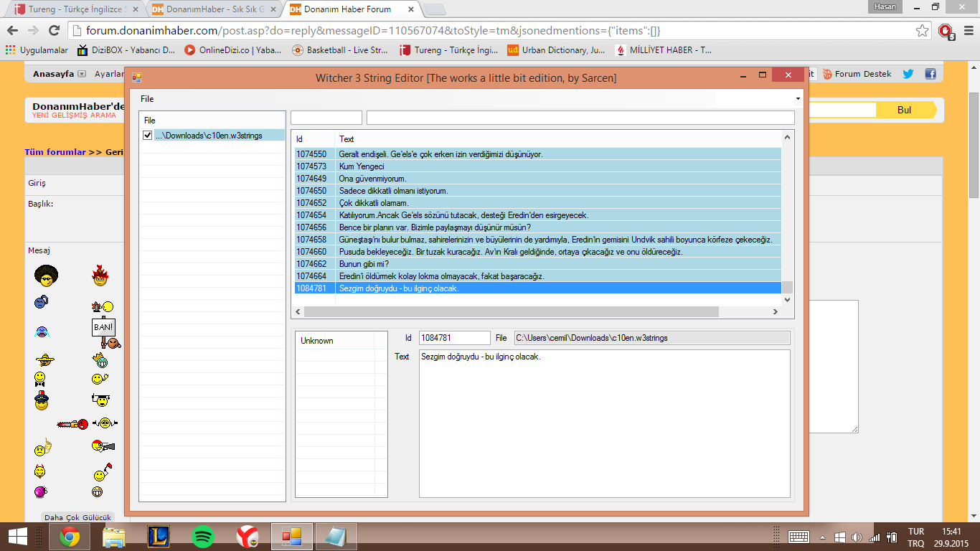The height and width of the screenshot is (551, 980).
Task: Open the DiziBOX bookmark
Action: [x=126, y=50]
